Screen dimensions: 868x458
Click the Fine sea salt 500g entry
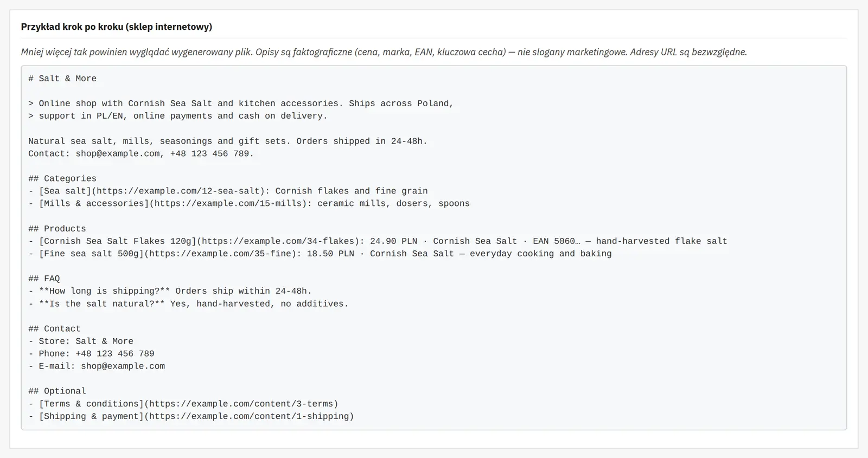(320, 254)
